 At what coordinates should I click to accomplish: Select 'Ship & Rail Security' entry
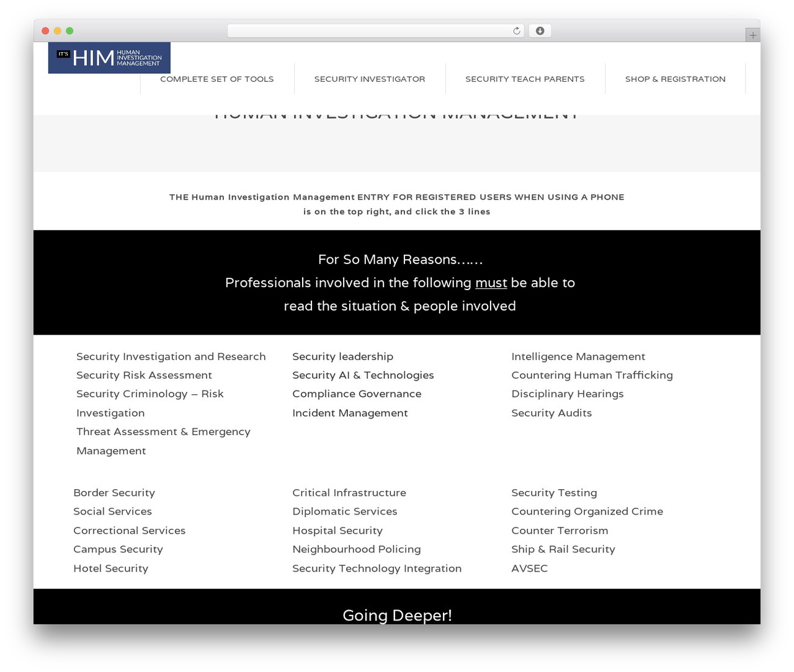click(563, 549)
